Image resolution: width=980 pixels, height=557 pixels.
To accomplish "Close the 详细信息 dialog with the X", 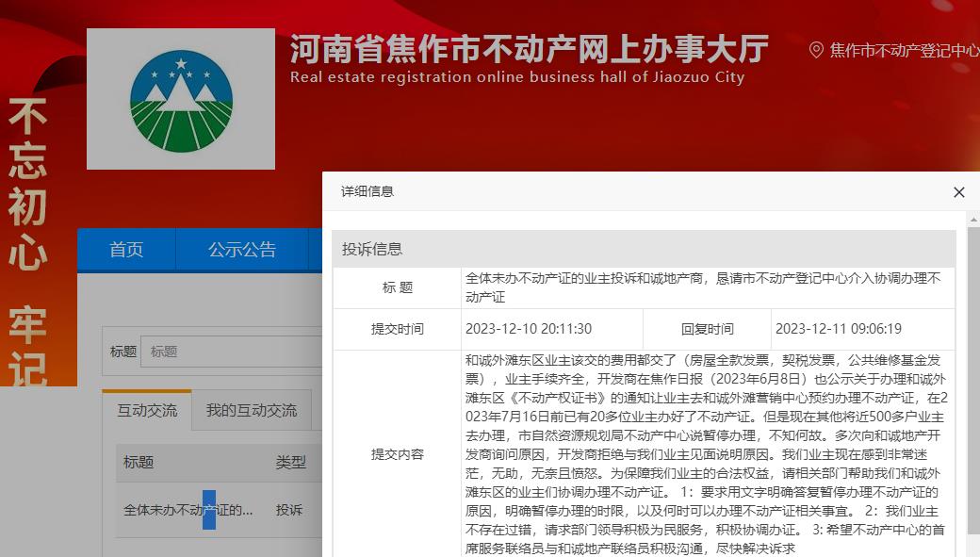I will pos(958,192).
